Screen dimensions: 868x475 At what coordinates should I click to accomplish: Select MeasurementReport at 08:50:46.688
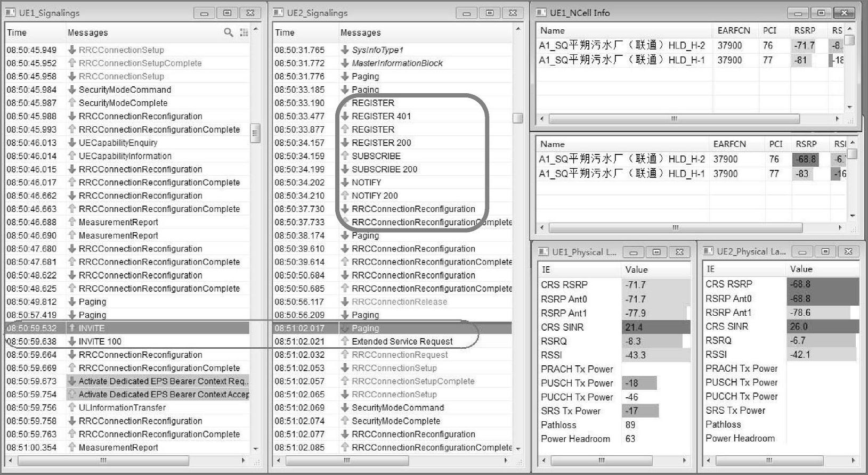click(x=127, y=222)
